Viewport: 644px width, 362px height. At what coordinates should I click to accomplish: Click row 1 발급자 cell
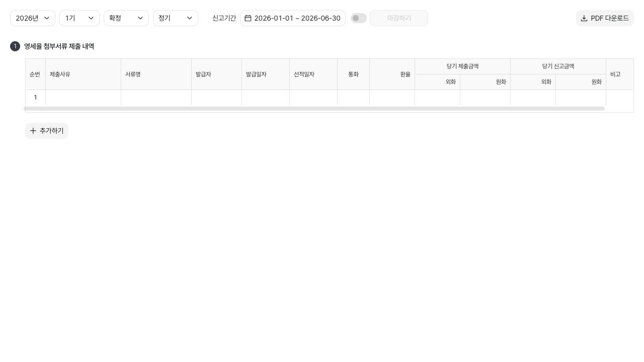[217, 98]
